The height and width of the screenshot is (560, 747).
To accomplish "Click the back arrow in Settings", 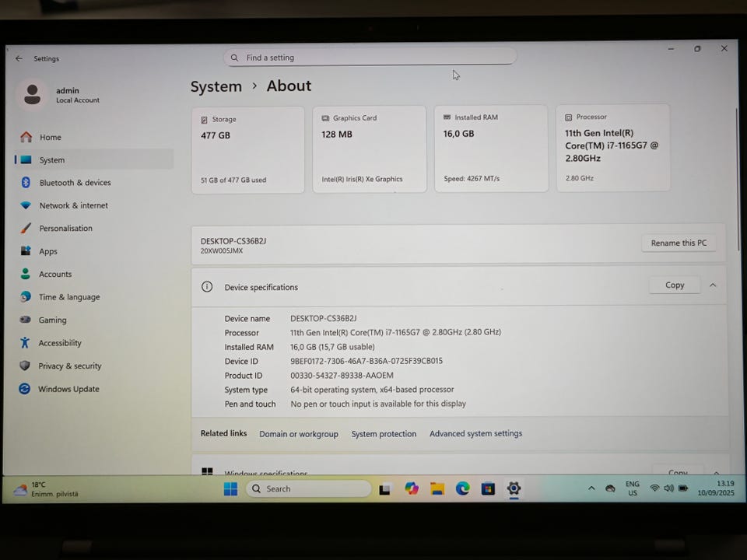I will pos(19,58).
